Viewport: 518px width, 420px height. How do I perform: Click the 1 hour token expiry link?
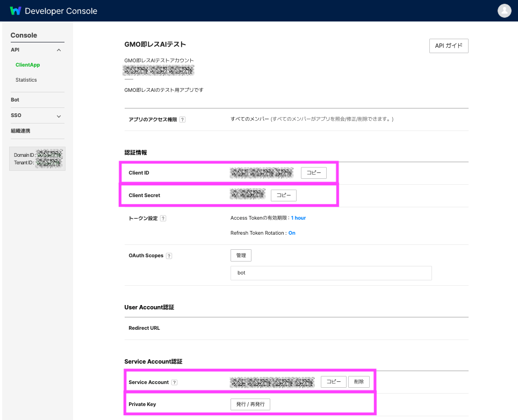[x=298, y=218]
